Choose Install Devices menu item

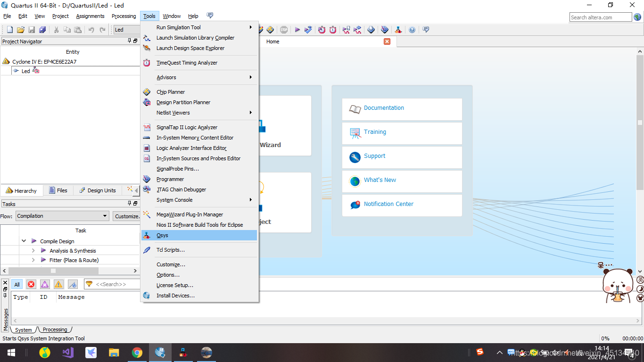(x=199, y=296)
